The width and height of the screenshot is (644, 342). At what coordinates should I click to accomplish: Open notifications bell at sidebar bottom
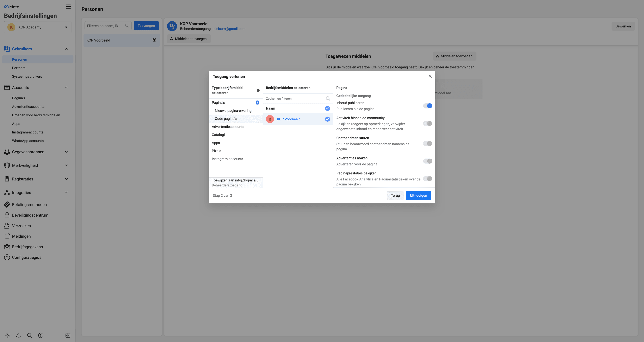[18, 335]
